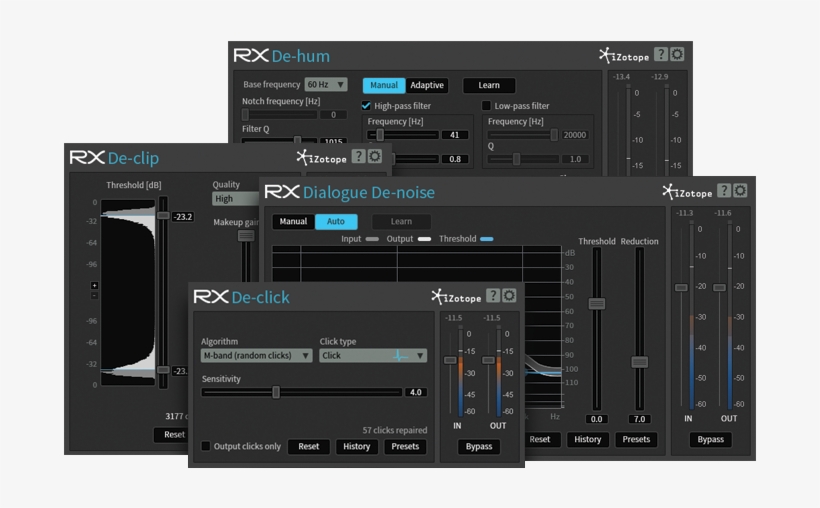The height and width of the screenshot is (508, 820).
Task: Switch Dialogue De-noise to Manual mode
Action: (293, 221)
